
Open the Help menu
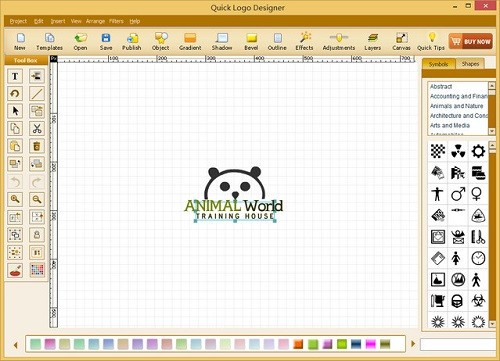pyautogui.click(x=135, y=21)
